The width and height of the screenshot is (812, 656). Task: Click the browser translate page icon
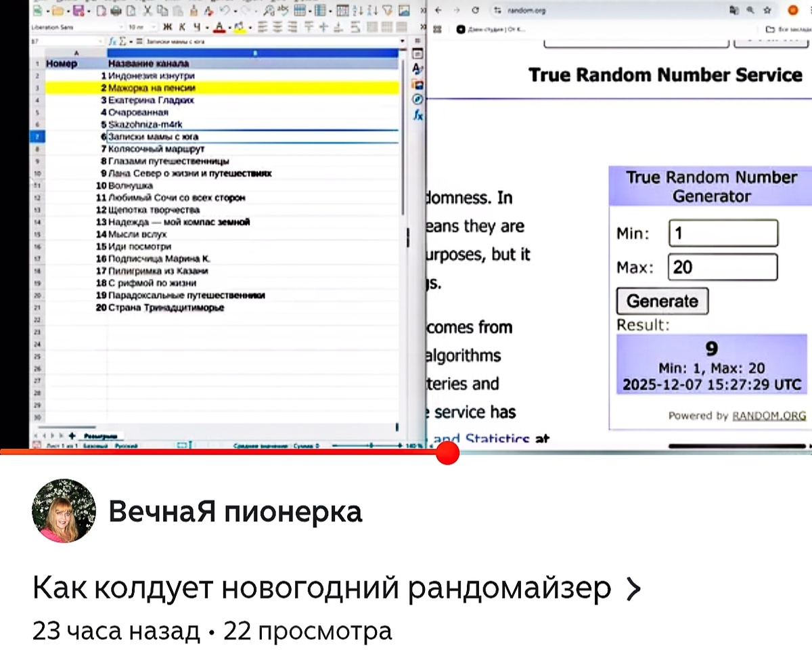(735, 10)
